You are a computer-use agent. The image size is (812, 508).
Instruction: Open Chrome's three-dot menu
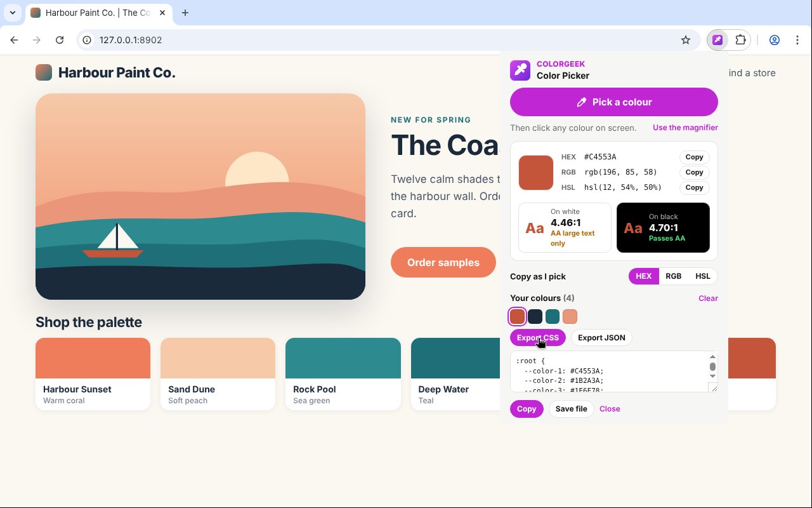pyautogui.click(x=797, y=40)
